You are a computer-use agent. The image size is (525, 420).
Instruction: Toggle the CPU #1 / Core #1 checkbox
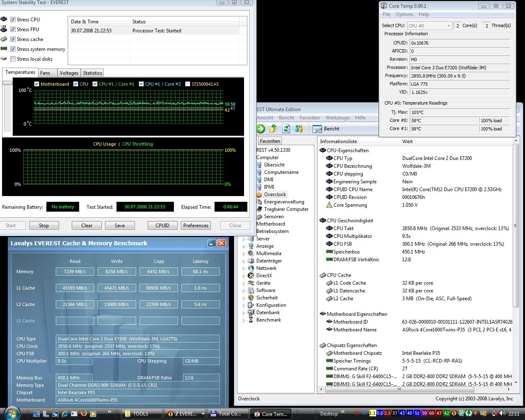click(95, 84)
